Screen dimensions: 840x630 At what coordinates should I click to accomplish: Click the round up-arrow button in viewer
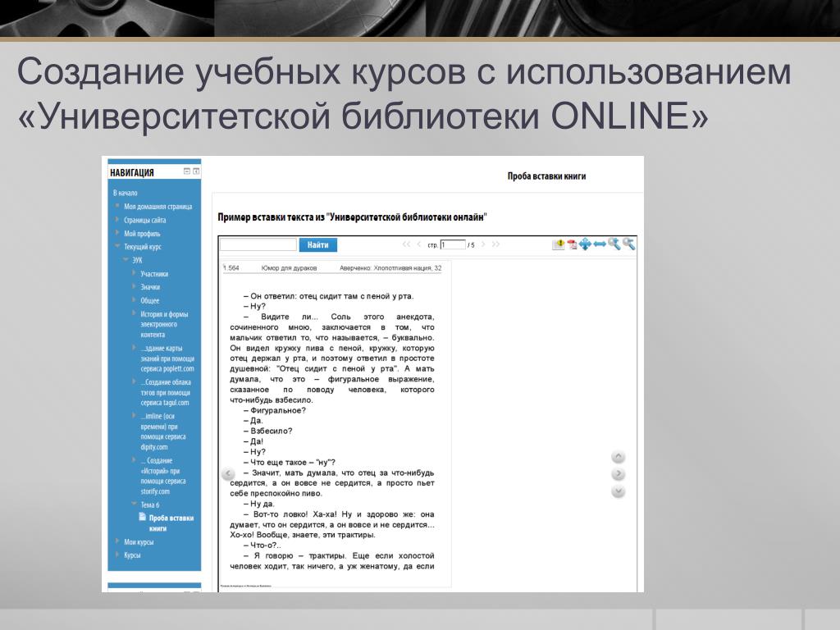pyautogui.click(x=619, y=456)
